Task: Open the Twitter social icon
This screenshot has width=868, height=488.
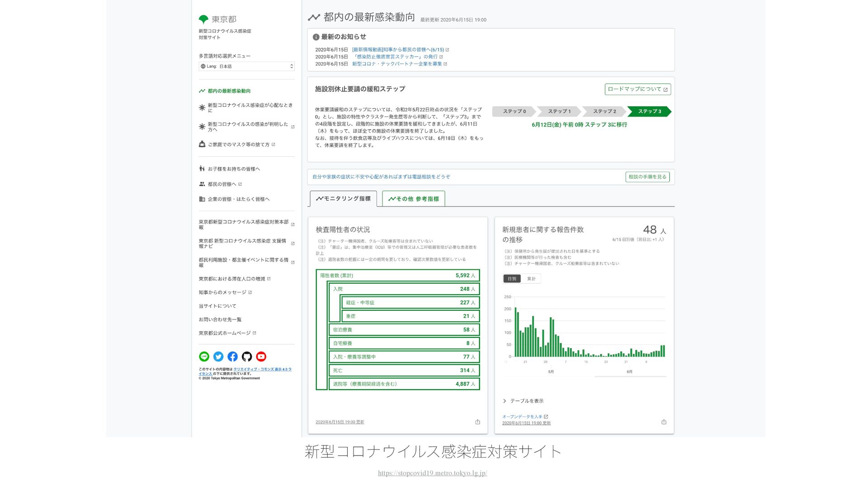Action: [218, 357]
